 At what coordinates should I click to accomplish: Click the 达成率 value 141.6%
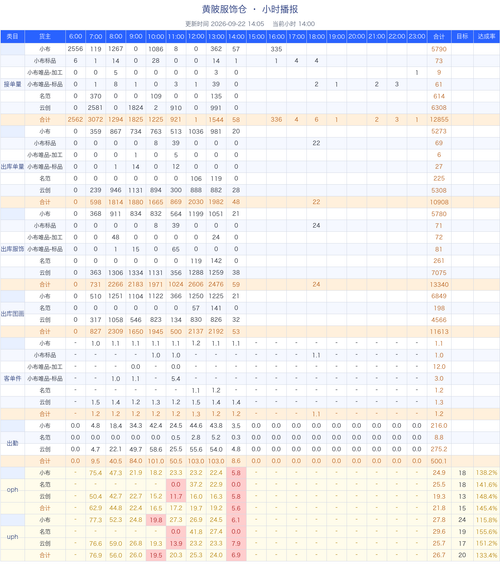[487, 484]
